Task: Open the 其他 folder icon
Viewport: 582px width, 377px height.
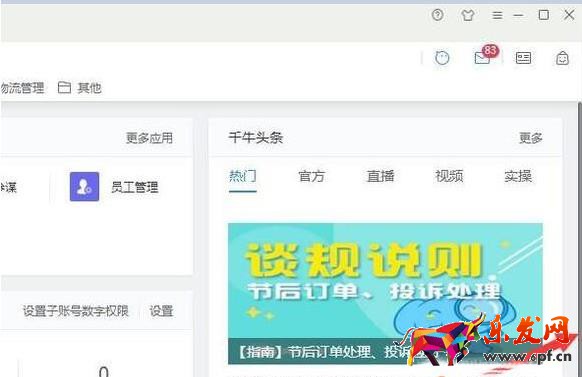Action: (x=64, y=88)
